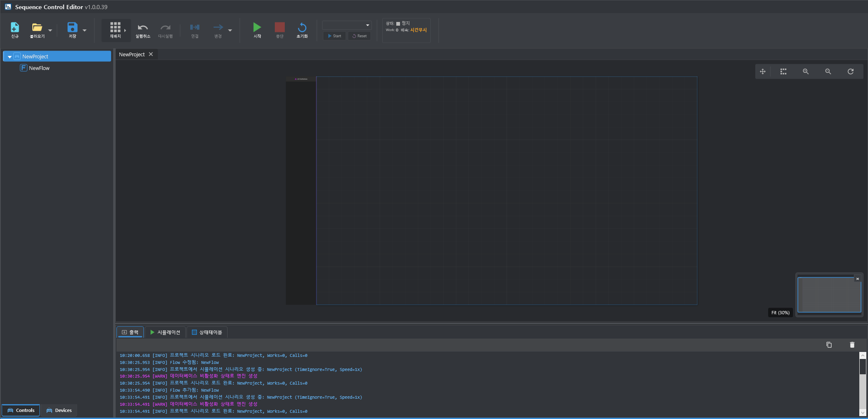Switch to the Devices panel tab
868x419 pixels.
point(59,410)
